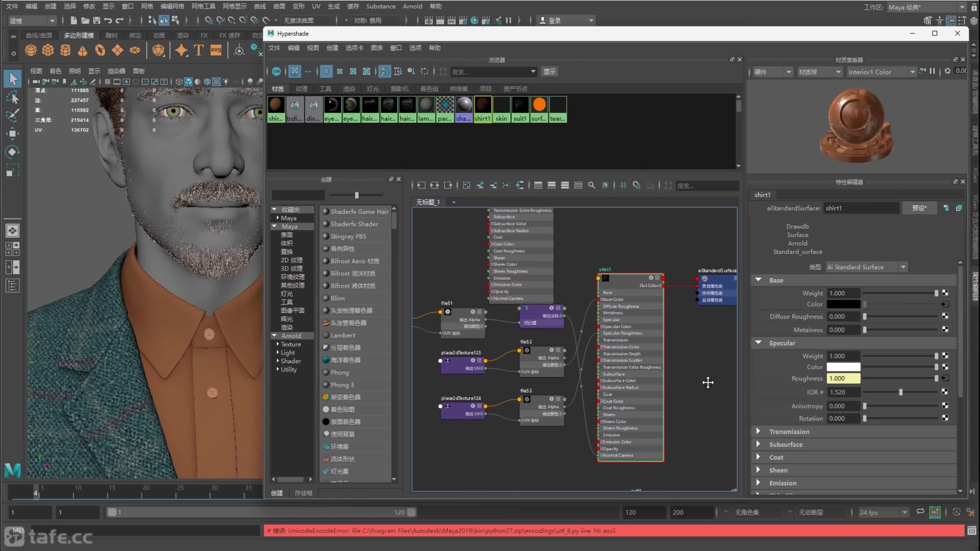Viewport: 980px width, 551px height.
Task: Select the Lasso tool in toolbox
Action: (13, 98)
